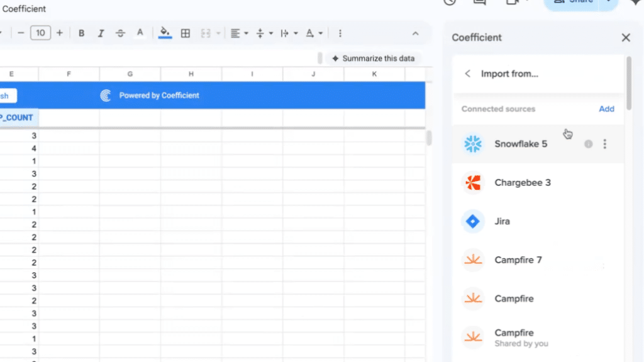
Task: Select the cell containing value 4
Action: coord(19,148)
